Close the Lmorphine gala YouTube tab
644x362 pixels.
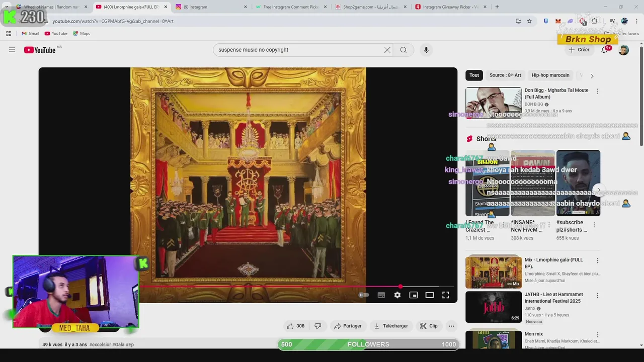166,7
